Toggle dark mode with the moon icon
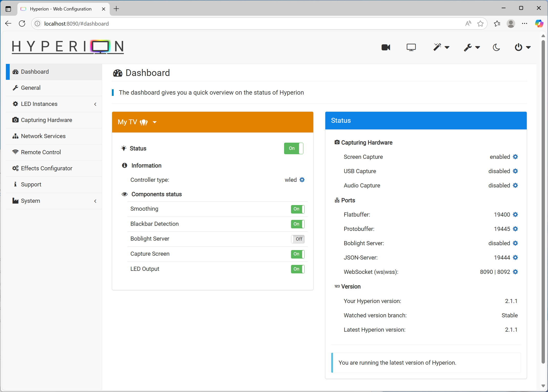The height and width of the screenshot is (392, 548). pyautogui.click(x=496, y=47)
